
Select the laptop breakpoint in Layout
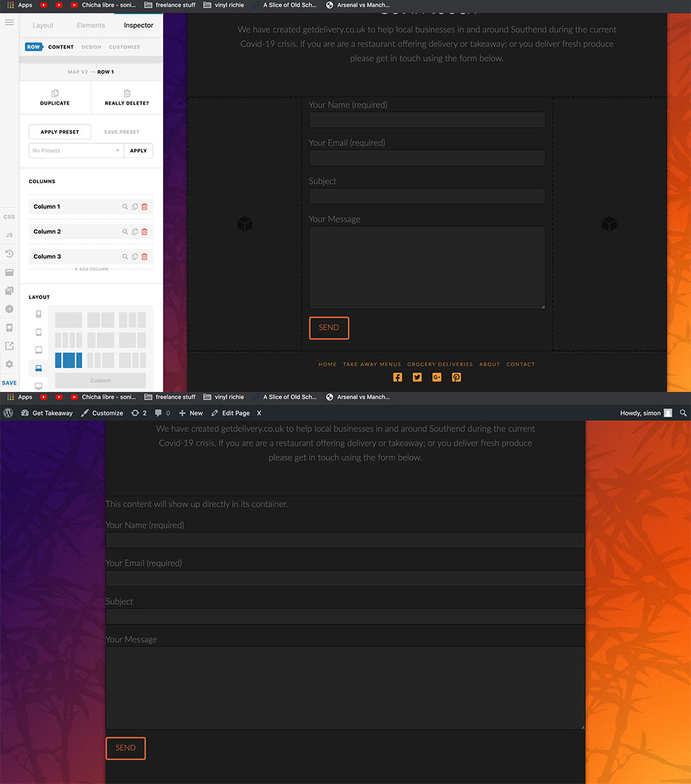pyautogui.click(x=39, y=368)
